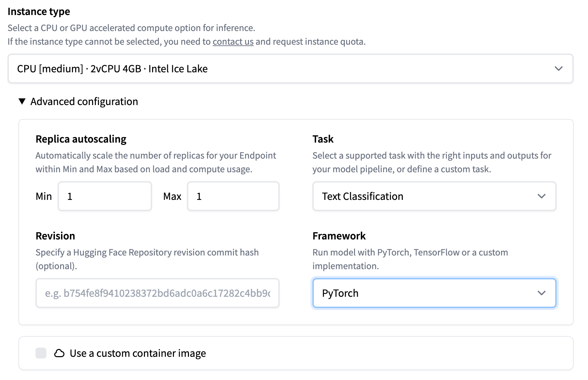The image size is (588, 380).
Task: Click the 'Replica autoscaling' heading
Action: point(81,139)
